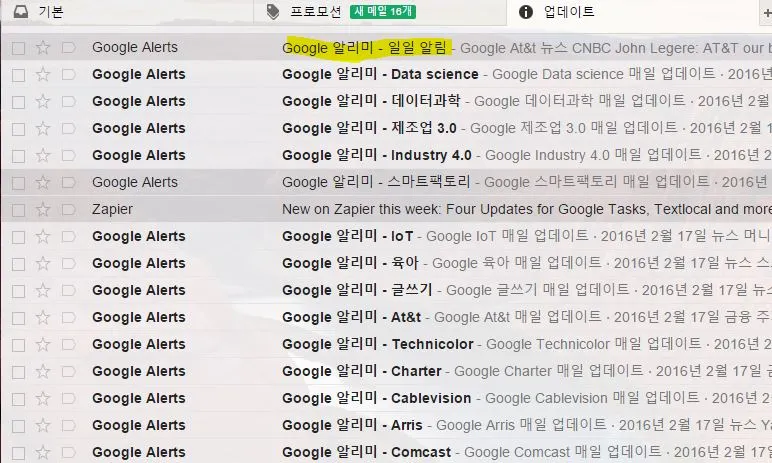Viewport: 772px width, 463px height.
Task: Select checkbox for 육아 email
Action: 19,265
